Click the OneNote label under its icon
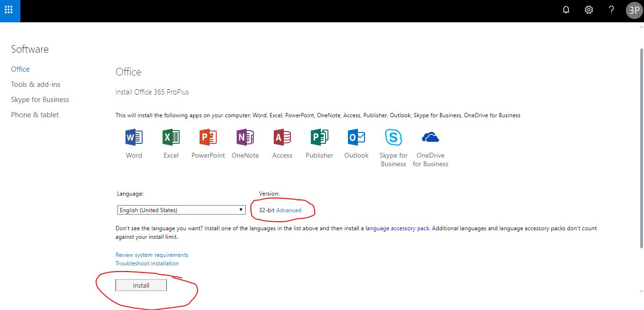Screen dimensions: 644x310 (245, 155)
